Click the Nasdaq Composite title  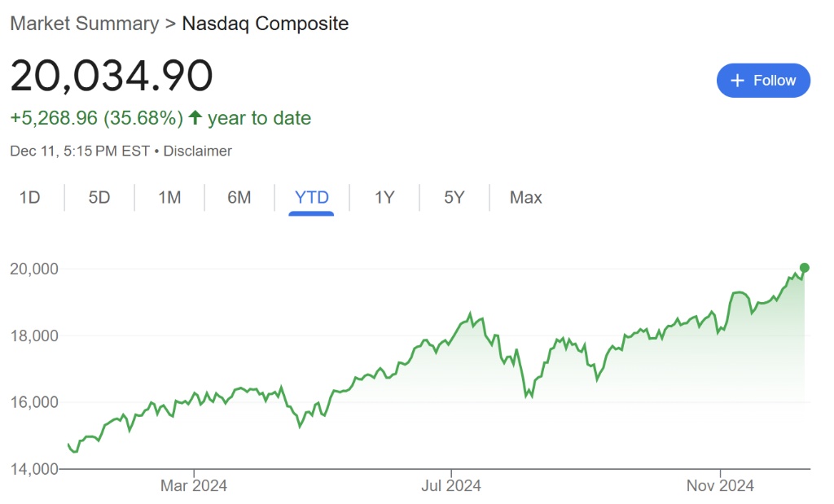(x=266, y=24)
